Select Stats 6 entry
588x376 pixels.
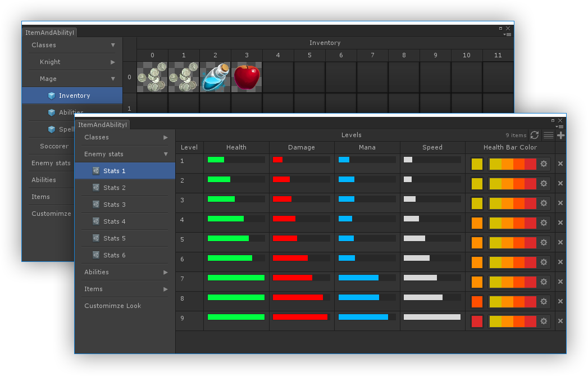tap(125, 255)
